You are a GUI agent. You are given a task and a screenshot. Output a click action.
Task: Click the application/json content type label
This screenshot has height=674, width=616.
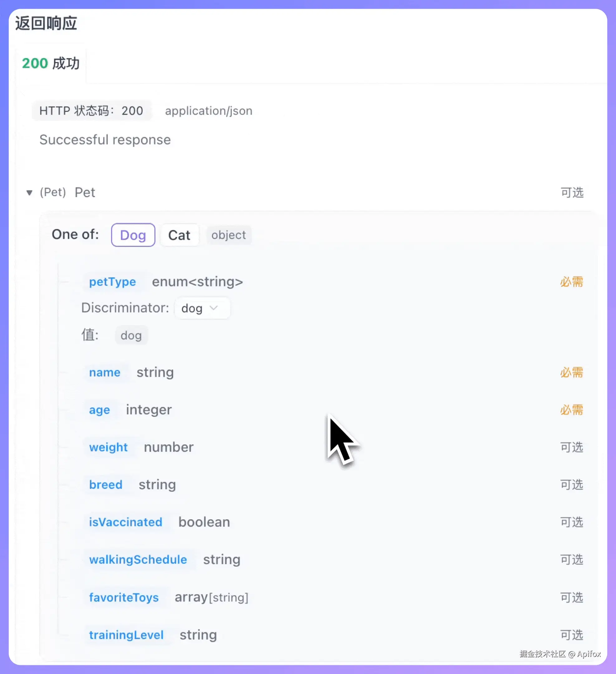(209, 111)
